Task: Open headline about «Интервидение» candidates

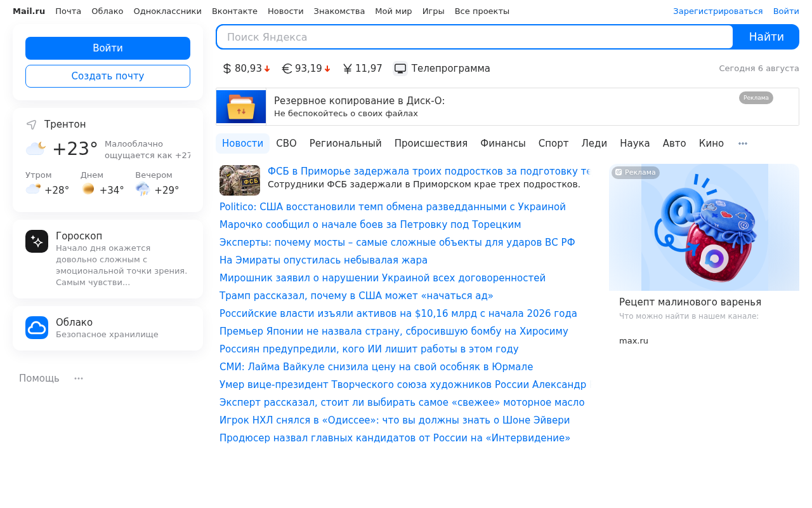Action: (x=395, y=438)
